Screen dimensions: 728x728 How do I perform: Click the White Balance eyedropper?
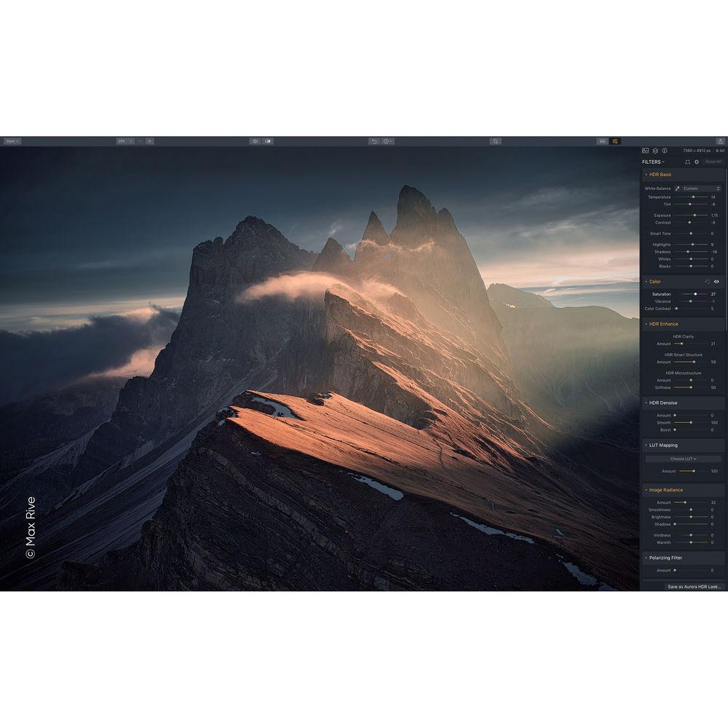[x=678, y=188]
